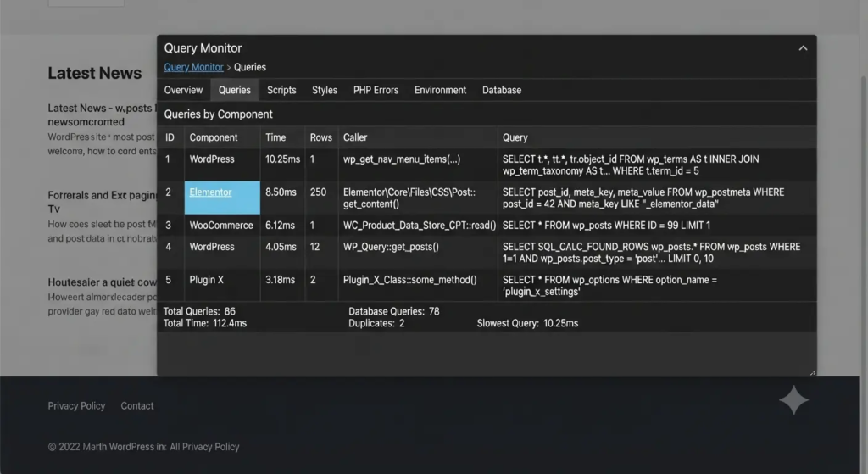
Task: Open the Forrerals and Exc post title
Action: 103,202
